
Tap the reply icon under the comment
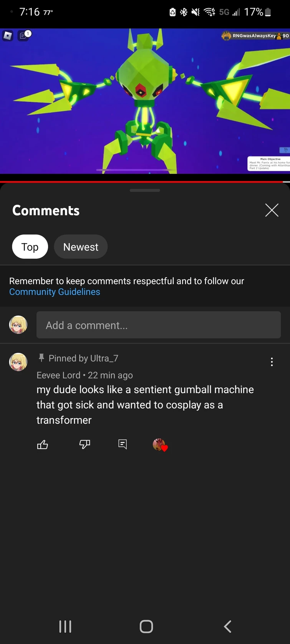point(123,444)
